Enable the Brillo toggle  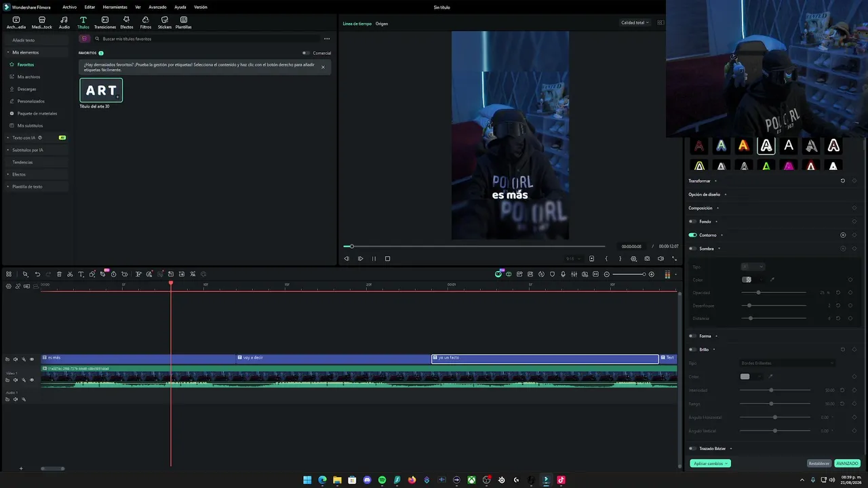(692, 350)
